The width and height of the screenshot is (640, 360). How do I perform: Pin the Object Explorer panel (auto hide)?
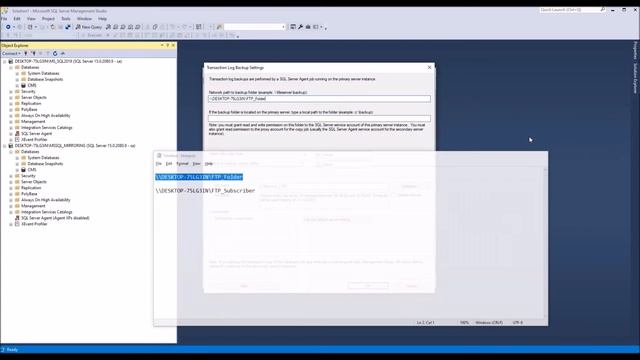(168, 45)
